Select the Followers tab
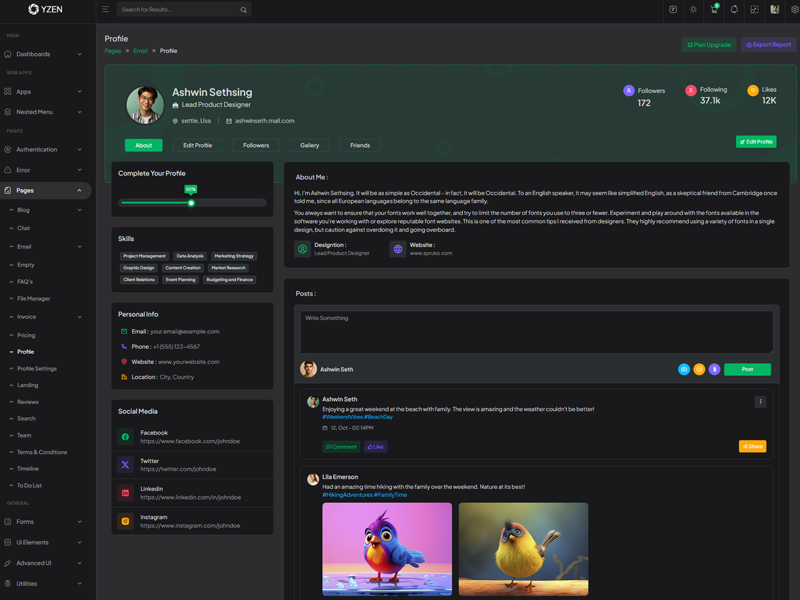This screenshot has width=800, height=600. click(x=256, y=145)
